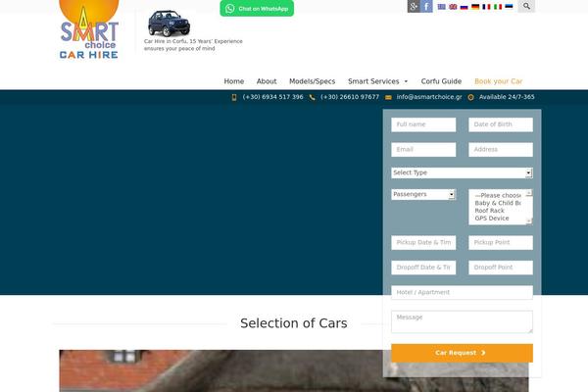Open the About menu item
The image size is (588, 392).
click(x=267, y=81)
